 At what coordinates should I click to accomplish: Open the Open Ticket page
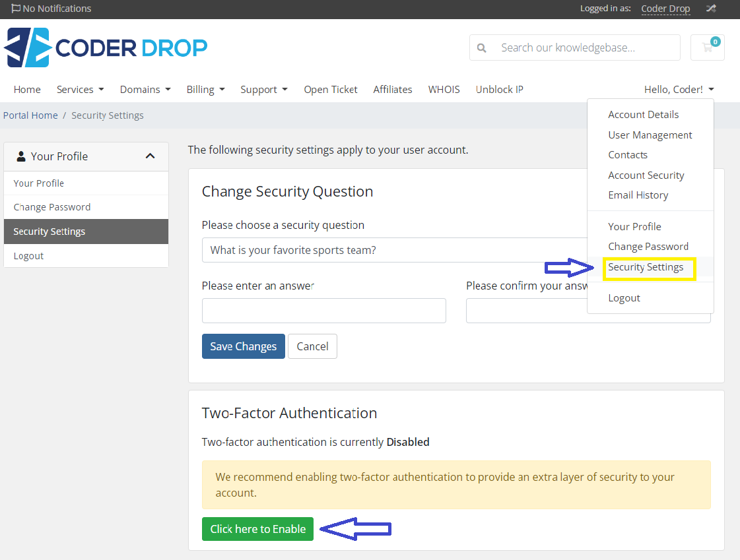pos(330,90)
